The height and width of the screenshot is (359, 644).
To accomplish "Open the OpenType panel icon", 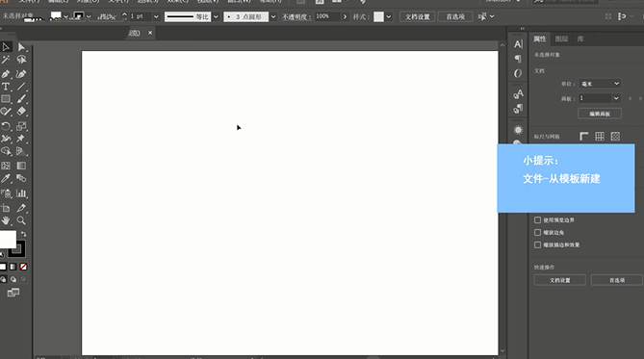I will click(x=518, y=73).
